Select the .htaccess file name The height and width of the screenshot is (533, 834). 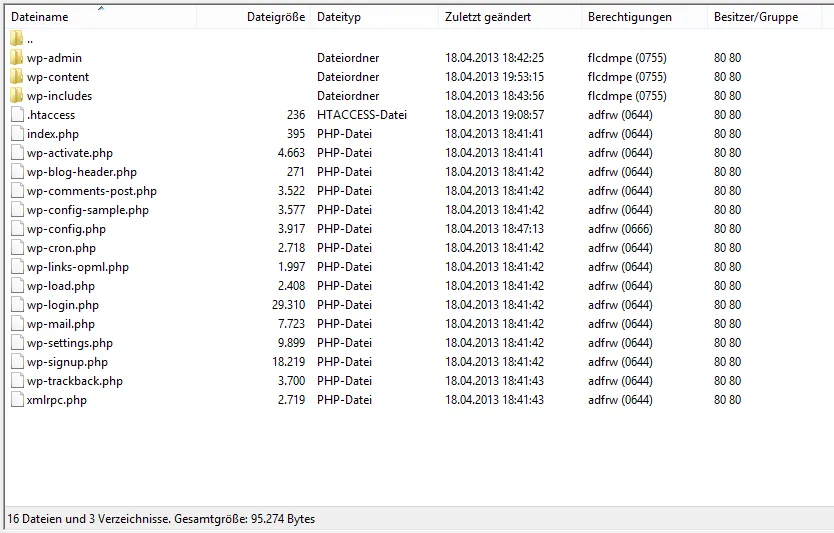(51, 115)
